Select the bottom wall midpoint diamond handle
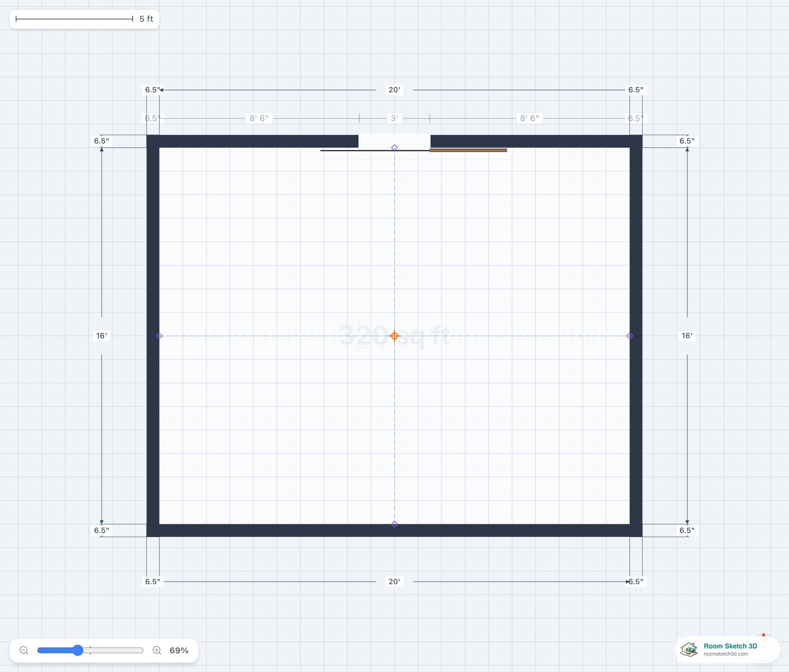Viewport: 789px width, 672px height. [x=394, y=524]
